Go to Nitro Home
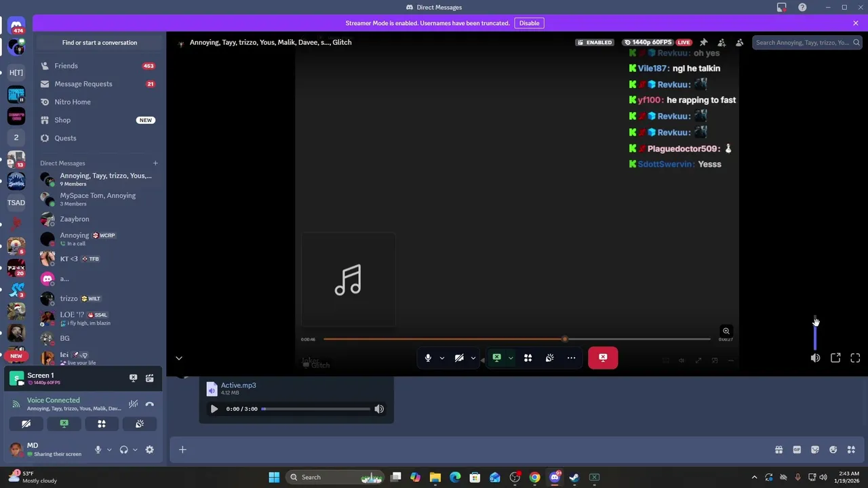 (x=98, y=102)
